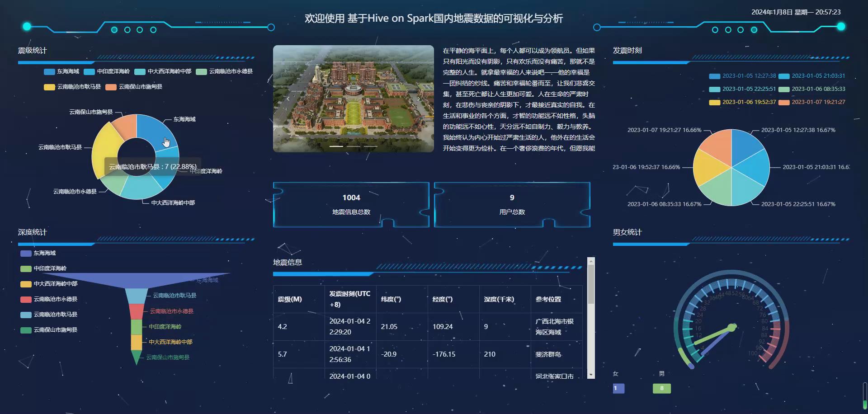The height and width of the screenshot is (414, 868).
Task: Click the 2023-01-05 21:03:31 pie slice
Action: [x=756, y=168]
